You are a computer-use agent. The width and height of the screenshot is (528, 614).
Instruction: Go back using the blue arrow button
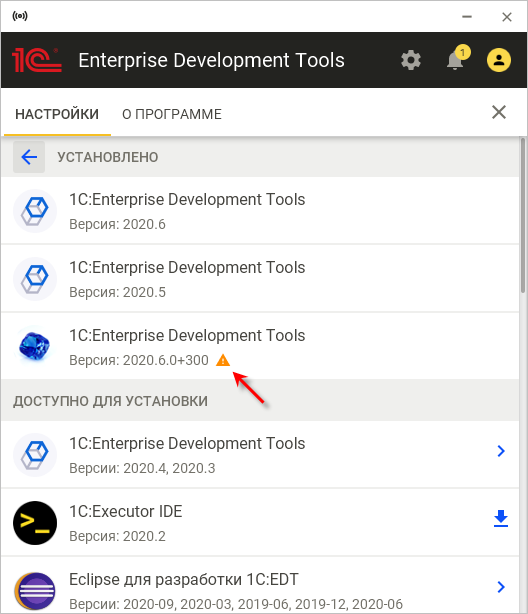point(29,157)
